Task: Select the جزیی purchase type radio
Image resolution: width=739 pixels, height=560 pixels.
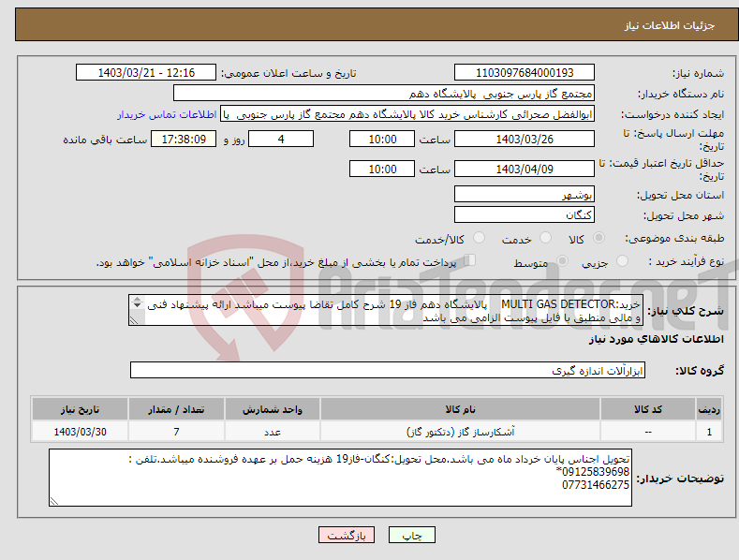Action: point(622,260)
